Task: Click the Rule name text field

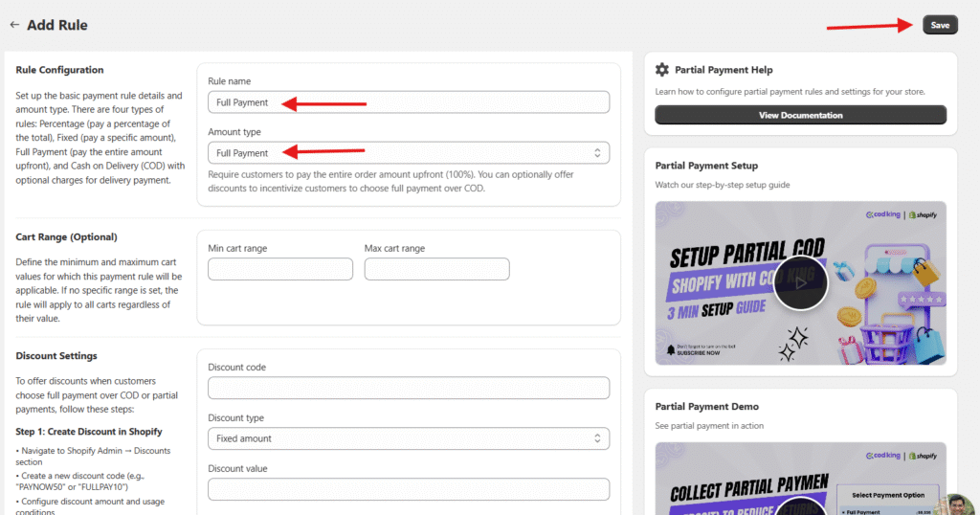Action: click(x=409, y=102)
